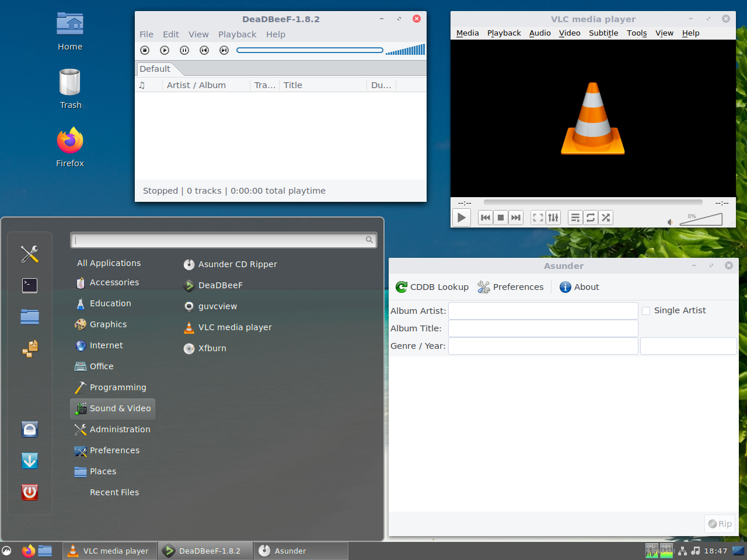This screenshot has height=560, width=747.
Task: Sort by Title column in DeaDBeeF
Action: coord(323,85)
